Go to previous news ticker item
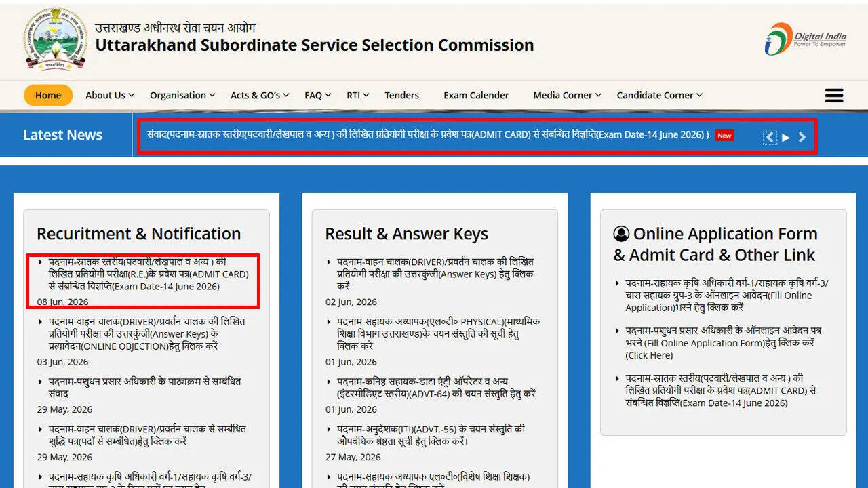The width and height of the screenshot is (868, 488). pyautogui.click(x=770, y=137)
